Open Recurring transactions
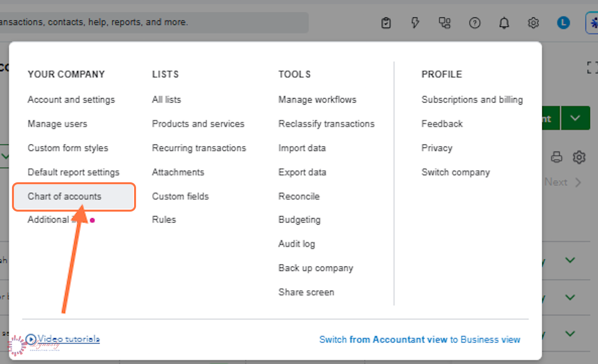The height and width of the screenshot is (364, 598). (199, 148)
